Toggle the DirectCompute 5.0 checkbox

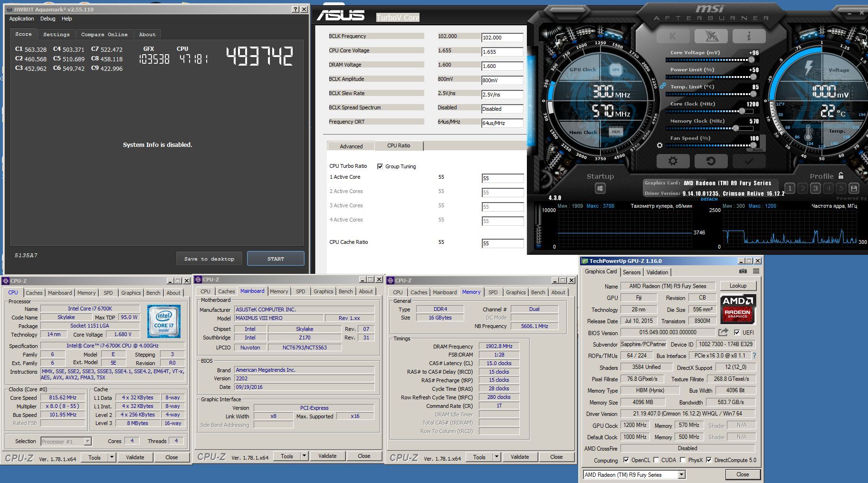tap(709, 460)
